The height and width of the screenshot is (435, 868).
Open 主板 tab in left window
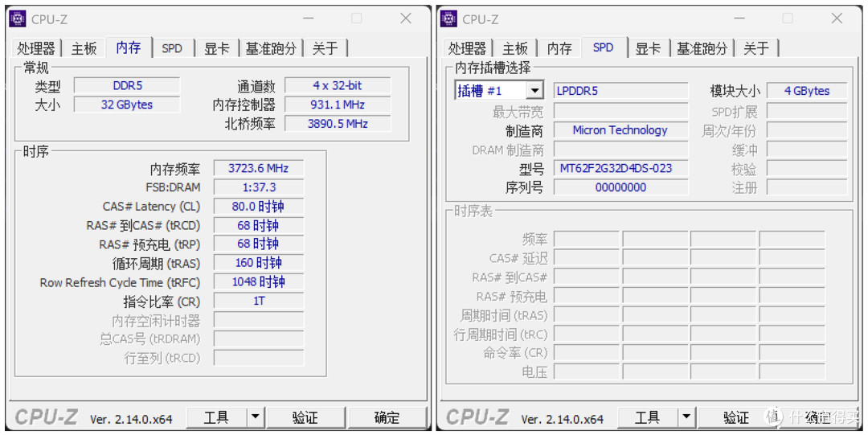pos(84,48)
